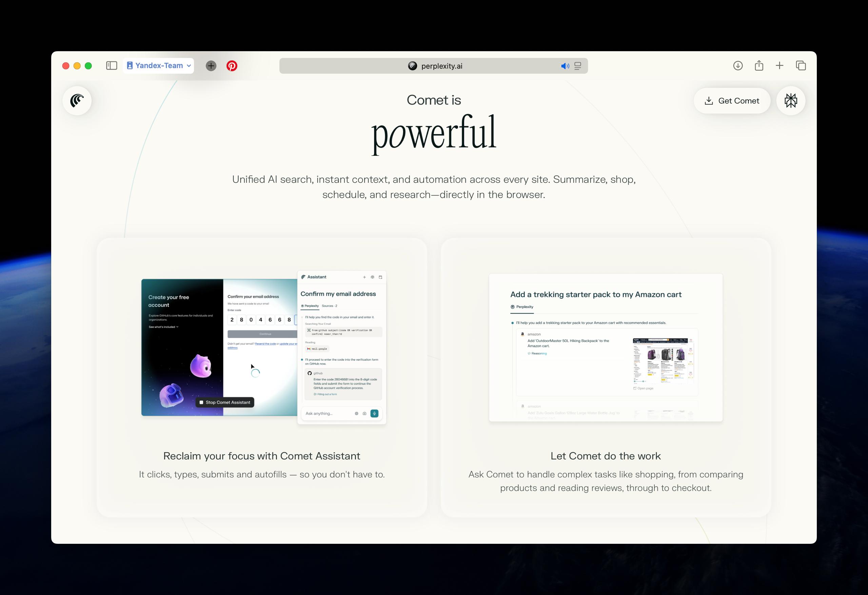
Task: Open the Share menu icon
Action: coord(758,65)
